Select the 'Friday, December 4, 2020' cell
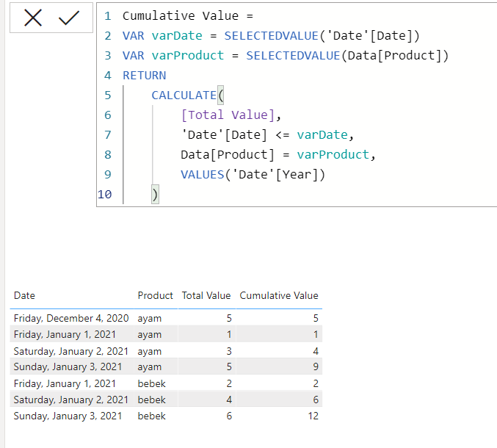The width and height of the screenshot is (497, 448). [x=71, y=318]
